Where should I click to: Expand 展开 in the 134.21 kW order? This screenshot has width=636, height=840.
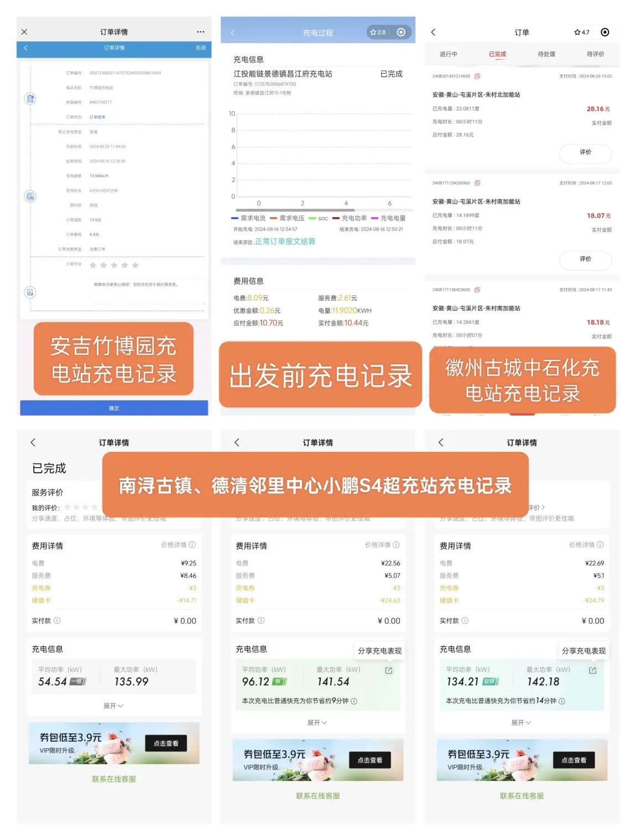click(522, 723)
